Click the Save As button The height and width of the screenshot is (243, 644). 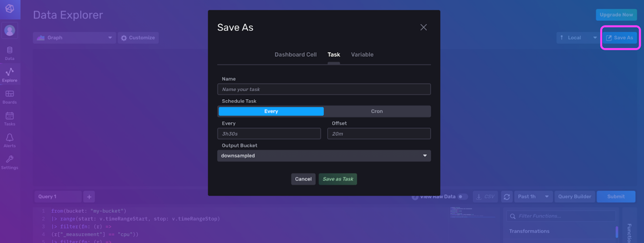click(620, 38)
